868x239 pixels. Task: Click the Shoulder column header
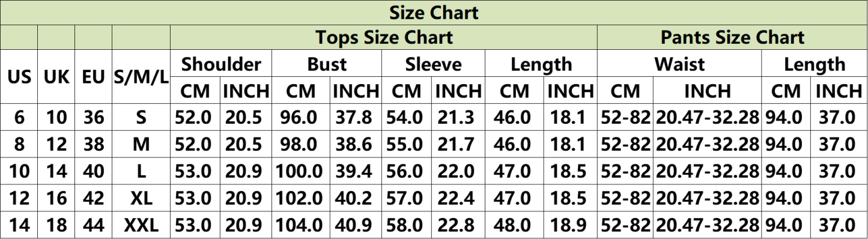pos(221,64)
